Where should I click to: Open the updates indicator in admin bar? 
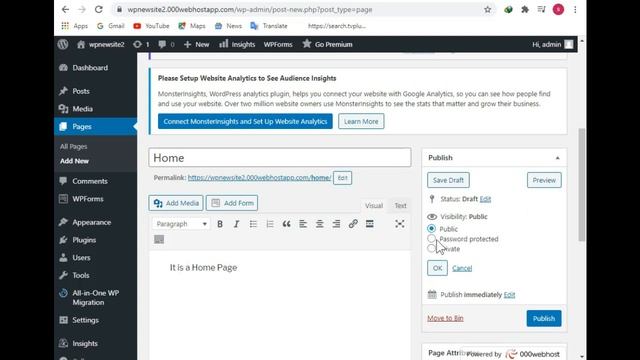coord(141,44)
